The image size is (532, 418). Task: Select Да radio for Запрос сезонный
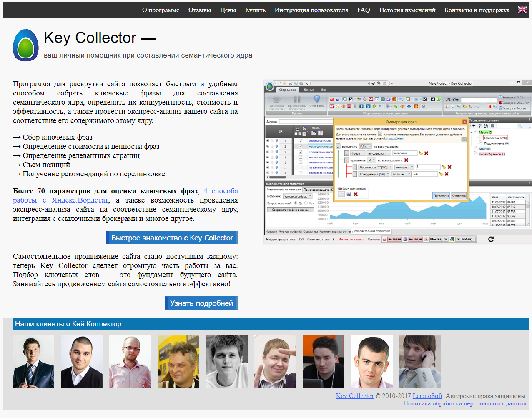click(x=295, y=203)
